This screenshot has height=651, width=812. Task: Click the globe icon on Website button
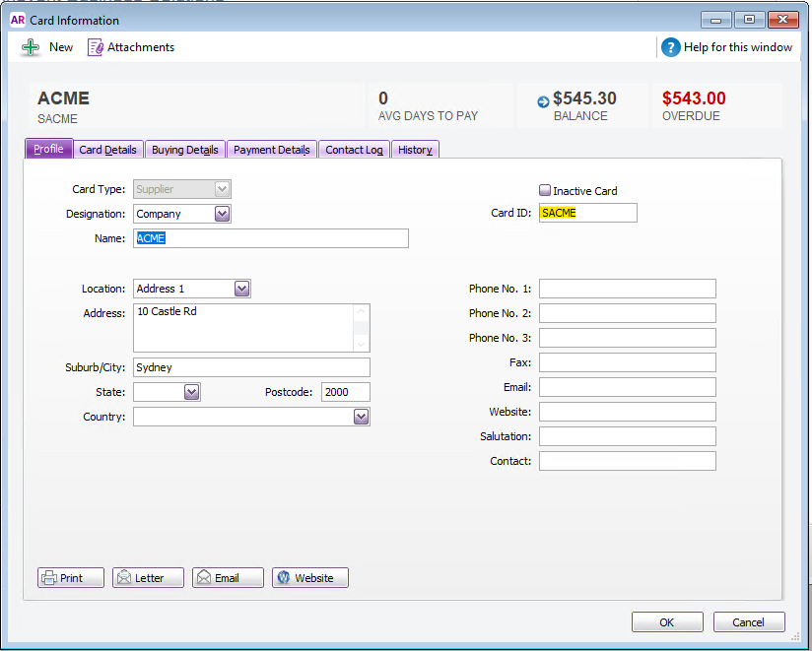click(x=283, y=577)
